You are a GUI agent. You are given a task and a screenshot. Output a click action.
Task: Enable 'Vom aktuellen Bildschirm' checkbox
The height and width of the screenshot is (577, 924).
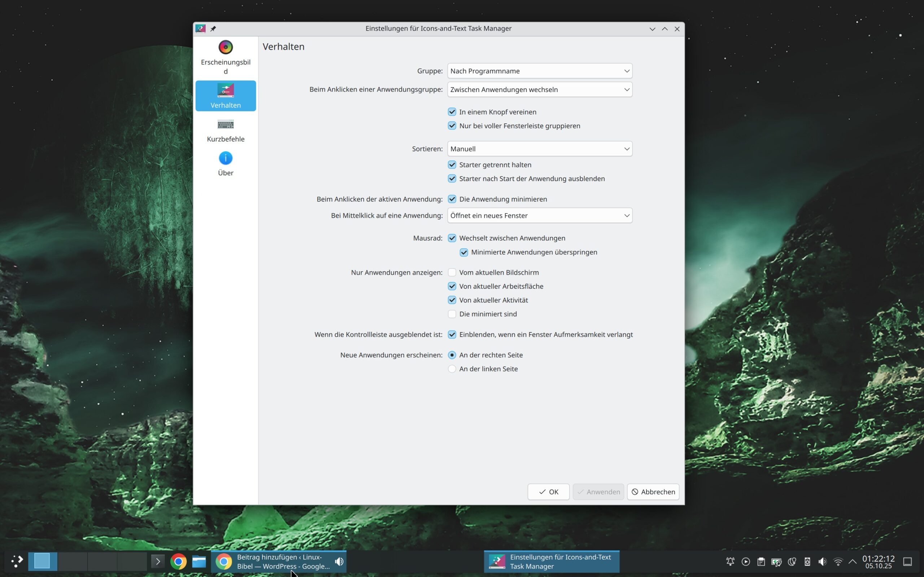click(x=452, y=273)
